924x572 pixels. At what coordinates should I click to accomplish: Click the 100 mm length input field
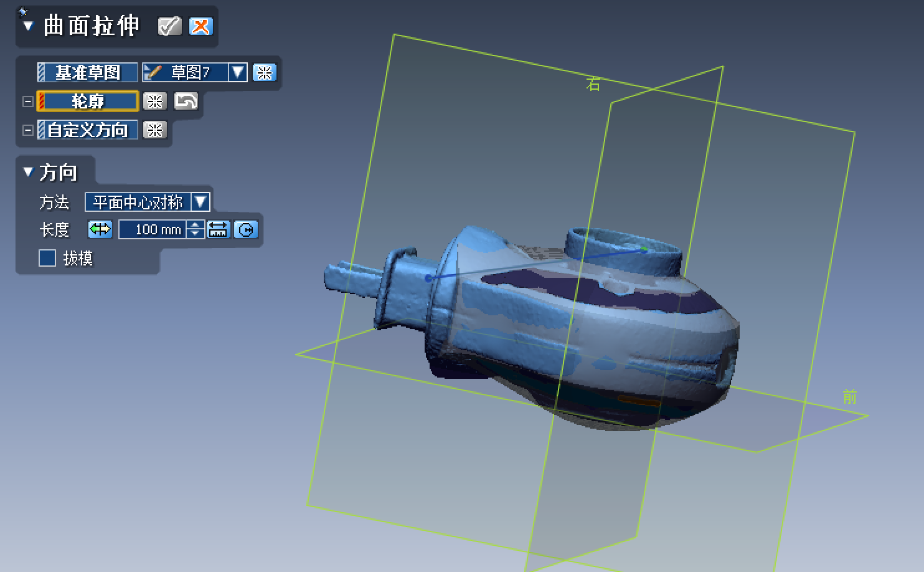point(153,229)
